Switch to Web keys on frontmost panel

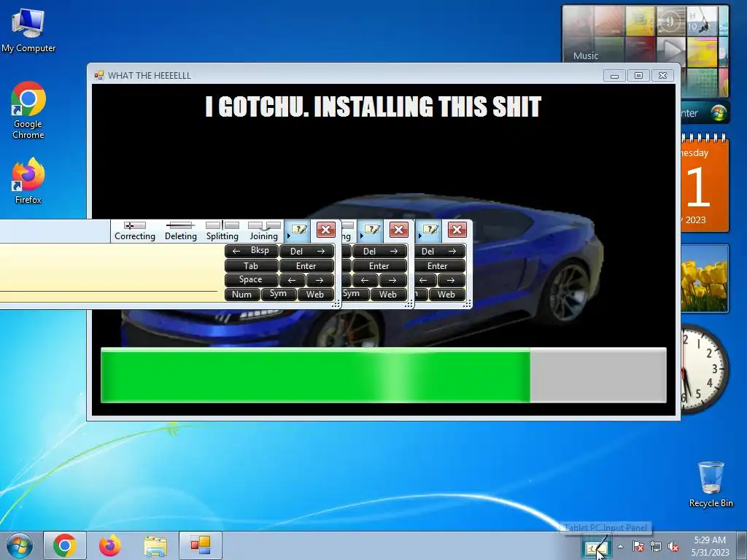click(x=315, y=295)
